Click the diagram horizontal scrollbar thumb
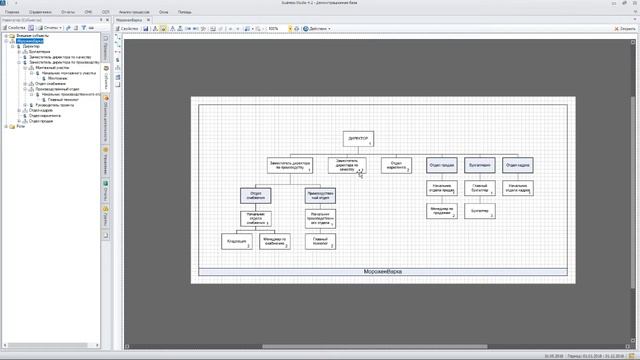Screen dimensions: 640x360 point(375,347)
